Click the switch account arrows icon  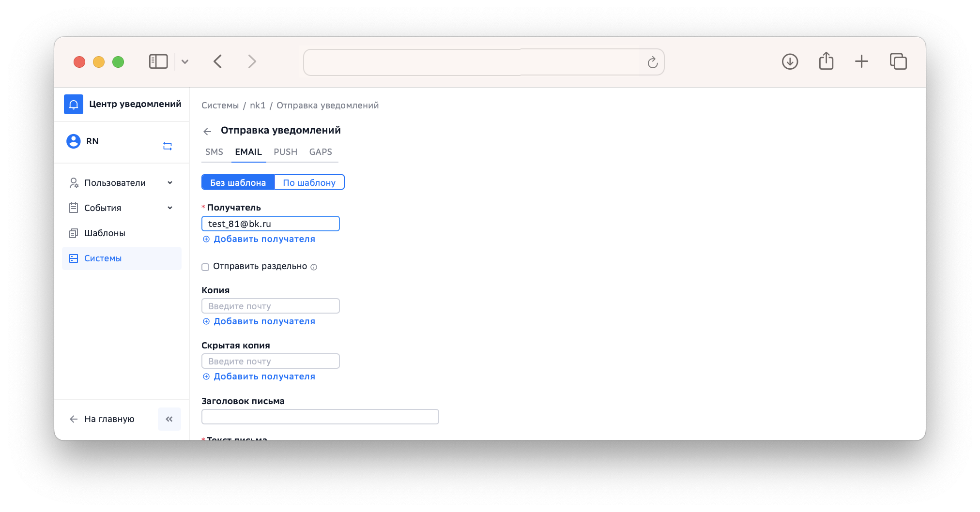168,146
